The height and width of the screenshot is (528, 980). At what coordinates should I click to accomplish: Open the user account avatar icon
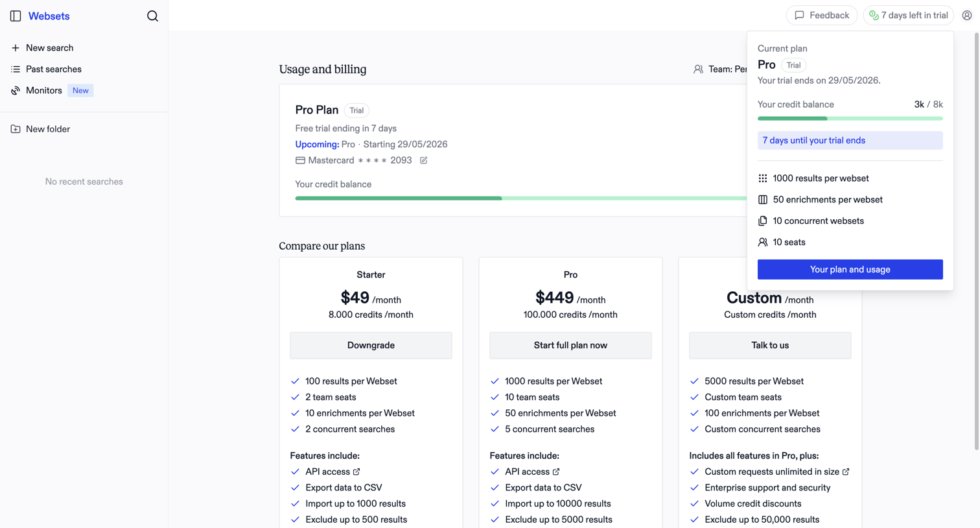966,16
